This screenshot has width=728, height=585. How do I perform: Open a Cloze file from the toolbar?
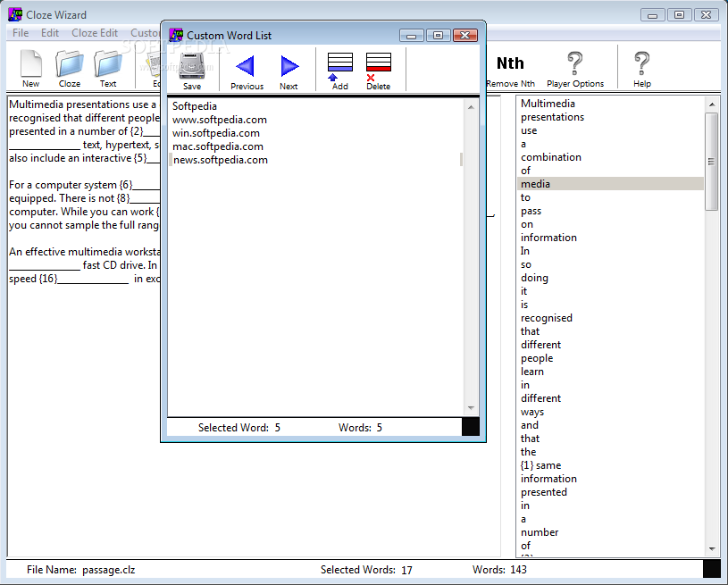click(x=70, y=69)
